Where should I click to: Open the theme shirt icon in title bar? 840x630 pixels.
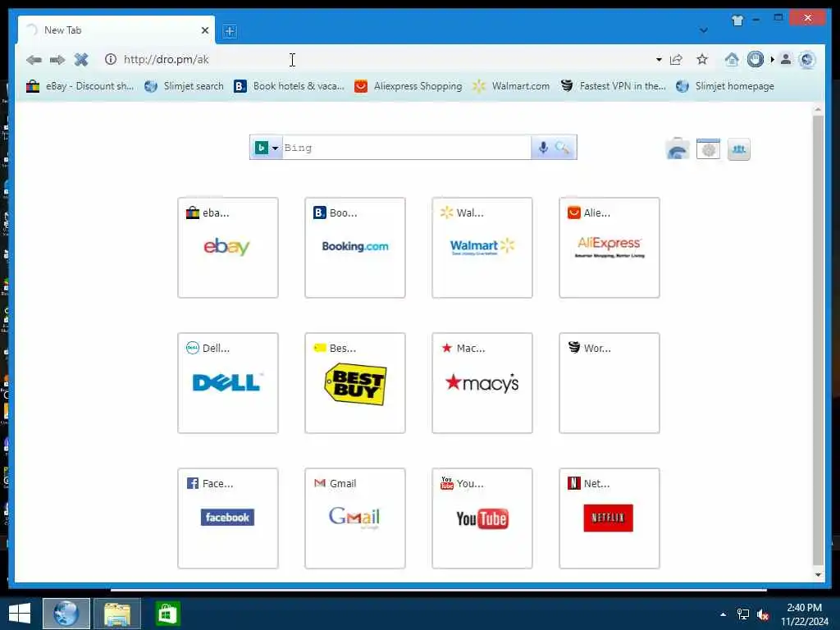pyautogui.click(x=737, y=21)
